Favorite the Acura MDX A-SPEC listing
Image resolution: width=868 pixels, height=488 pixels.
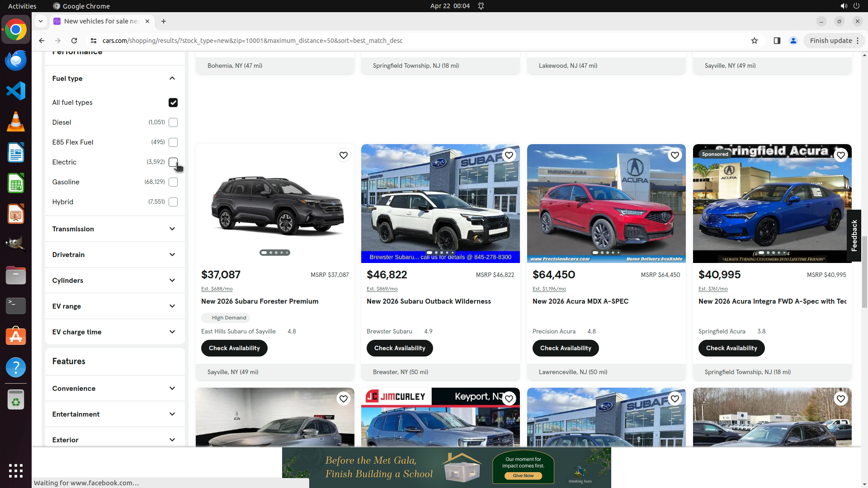tap(675, 155)
